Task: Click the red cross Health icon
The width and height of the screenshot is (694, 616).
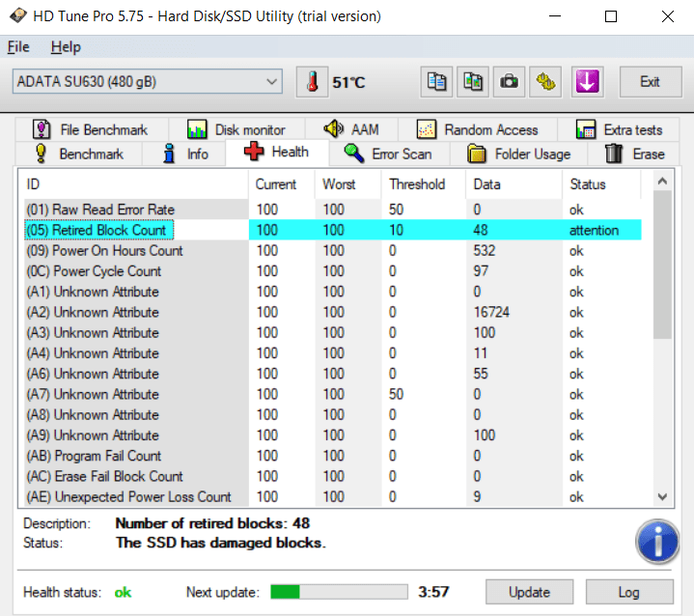Action: point(254,152)
